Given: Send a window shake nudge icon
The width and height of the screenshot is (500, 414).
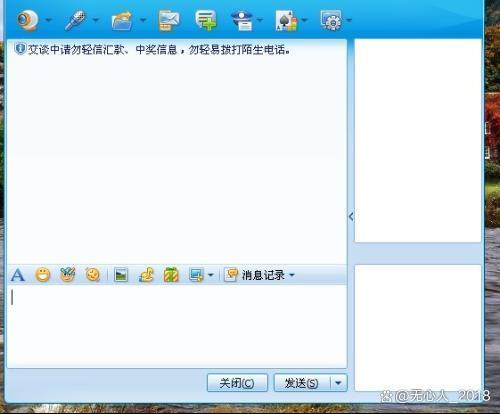Looking at the screenshot, I should 93,275.
